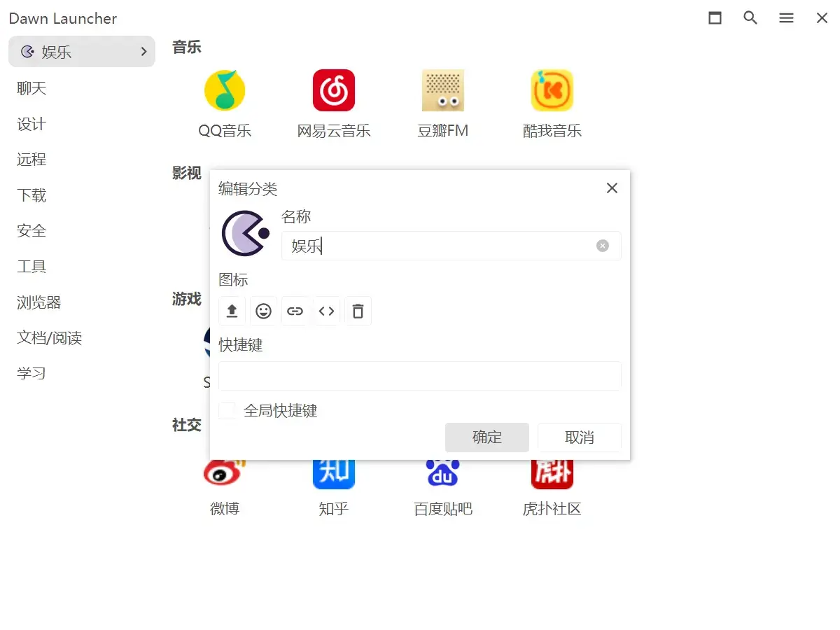The width and height of the screenshot is (840, 630).
Task: Open the hamburger menu in title bar
Action: [787, 18]
